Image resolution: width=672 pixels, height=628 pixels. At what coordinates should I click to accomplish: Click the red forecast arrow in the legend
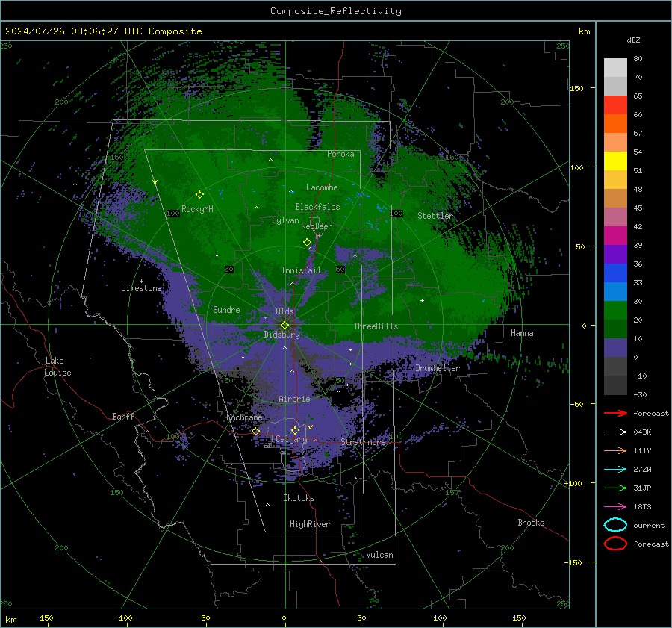(615, 413)
